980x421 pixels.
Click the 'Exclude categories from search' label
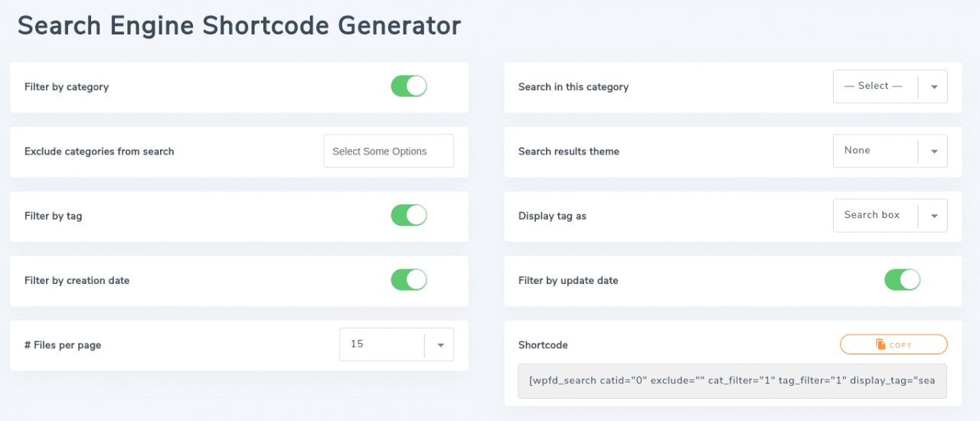100,152
